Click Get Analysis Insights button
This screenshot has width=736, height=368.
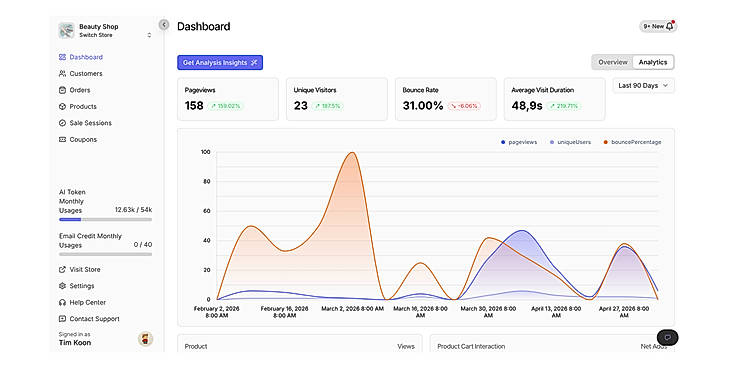coord(220,62)
